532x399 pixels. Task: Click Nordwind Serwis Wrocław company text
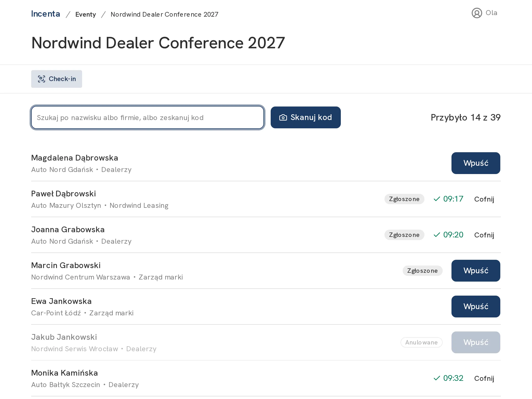click(x=75, y=349)
